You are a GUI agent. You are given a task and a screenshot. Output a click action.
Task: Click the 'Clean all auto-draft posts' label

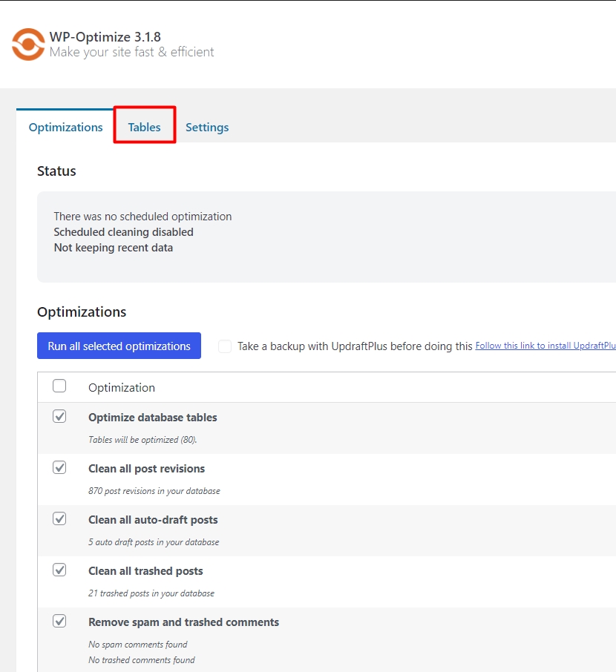click(153, 520)
